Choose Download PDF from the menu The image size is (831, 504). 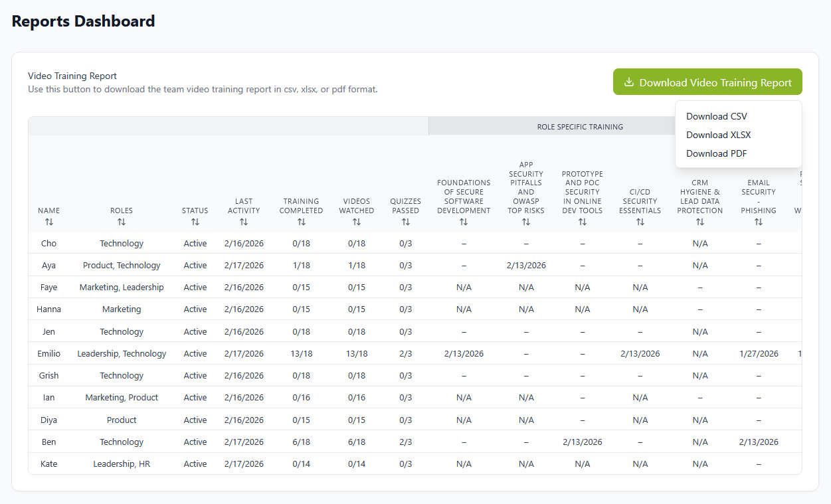[716, 153]
